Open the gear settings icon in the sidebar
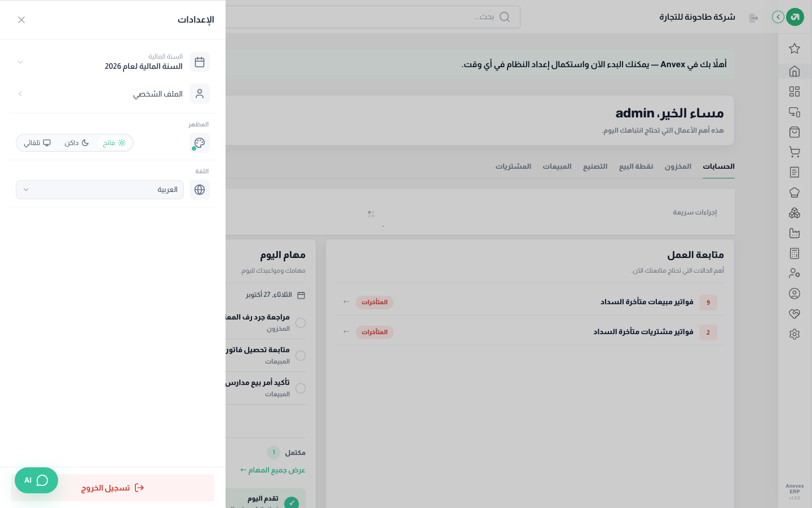This screenshot has height=508, width=812. [x=795, y=334]
